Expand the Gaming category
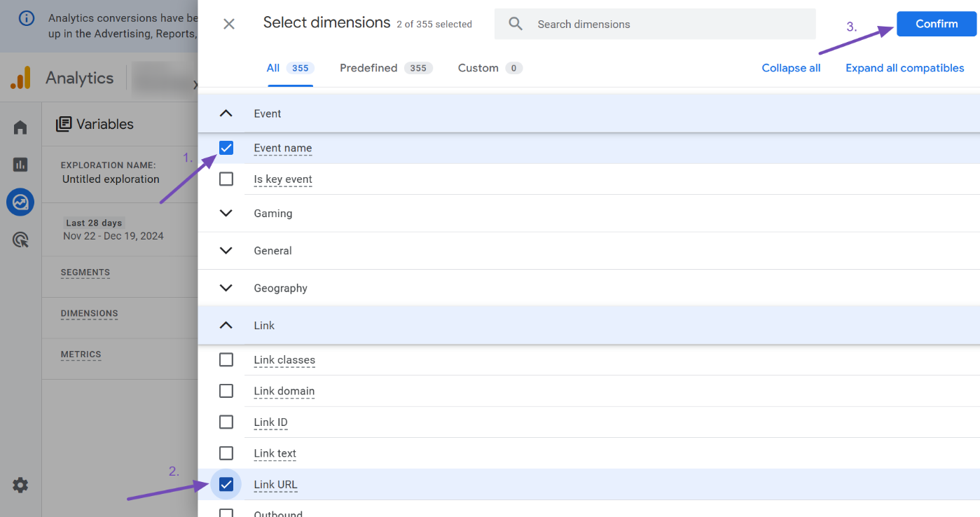This screenshot has height=517, width=980. pos(226,213)
